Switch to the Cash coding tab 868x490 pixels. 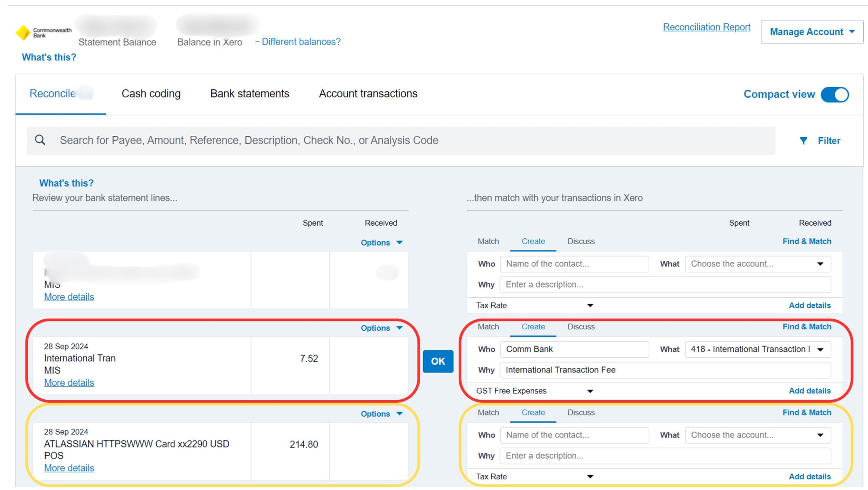[151, 94]
